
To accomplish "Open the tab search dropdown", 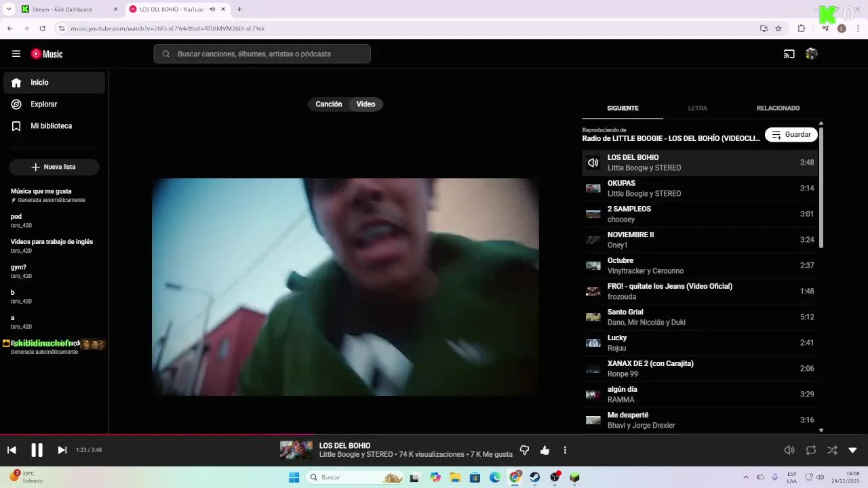I will [x=9, y=9].
